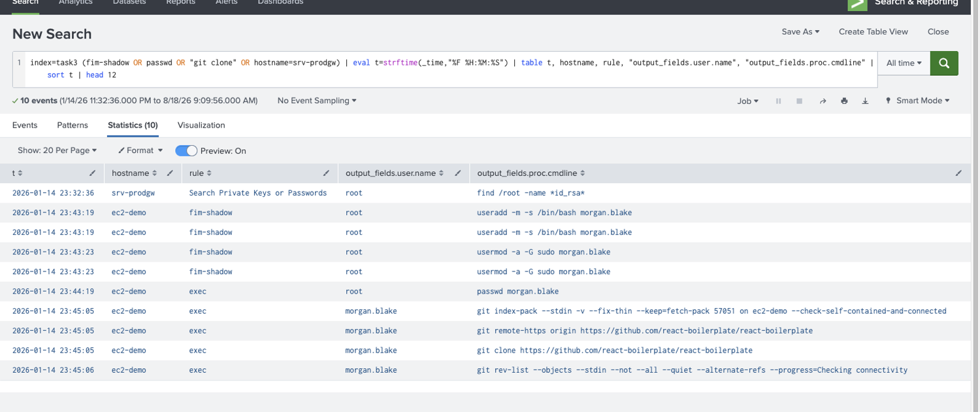The image size is (980, 412).
Task: Click root user in passwd row
Action: click(353, 291)
